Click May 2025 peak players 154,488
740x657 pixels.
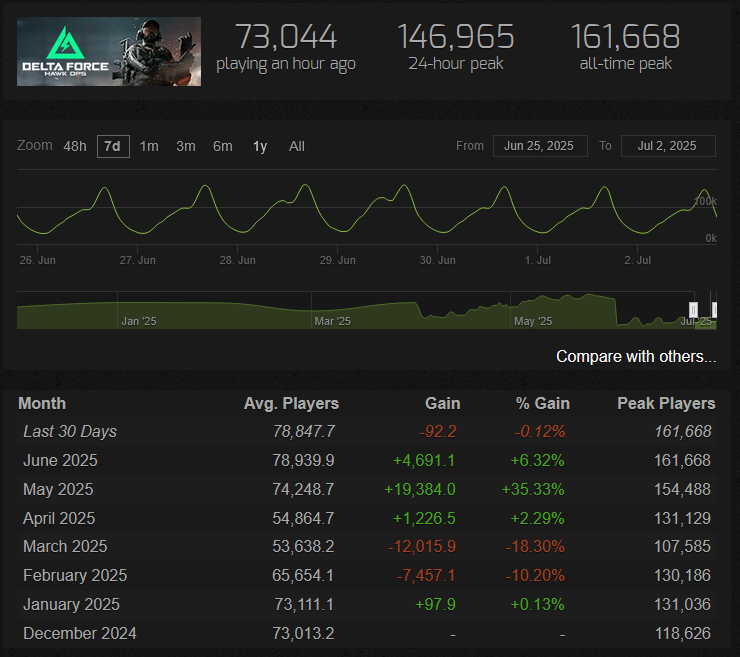click(682, 489)
